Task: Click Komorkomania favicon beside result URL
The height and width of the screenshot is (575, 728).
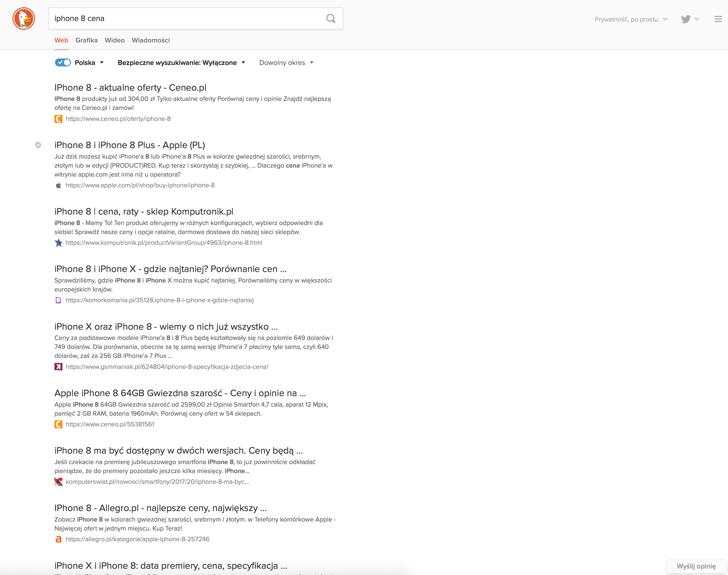Action: pyautogui.click(x=58, y=300)
